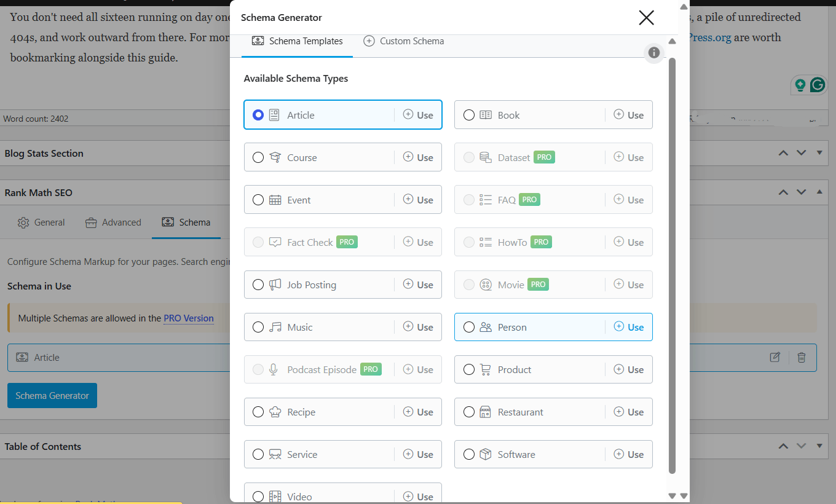
Task: Move Rank Math SEO panel down
Action: (801, 192)
